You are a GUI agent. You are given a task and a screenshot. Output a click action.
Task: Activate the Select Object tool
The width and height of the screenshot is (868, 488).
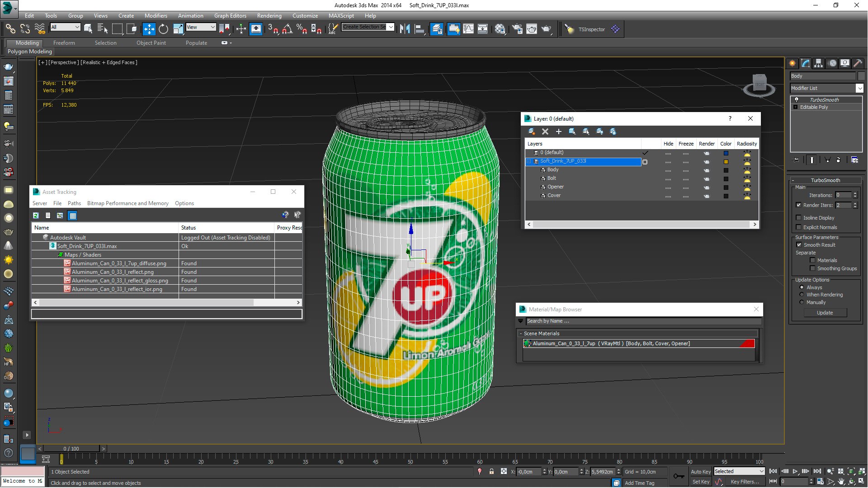coord(88,29)
